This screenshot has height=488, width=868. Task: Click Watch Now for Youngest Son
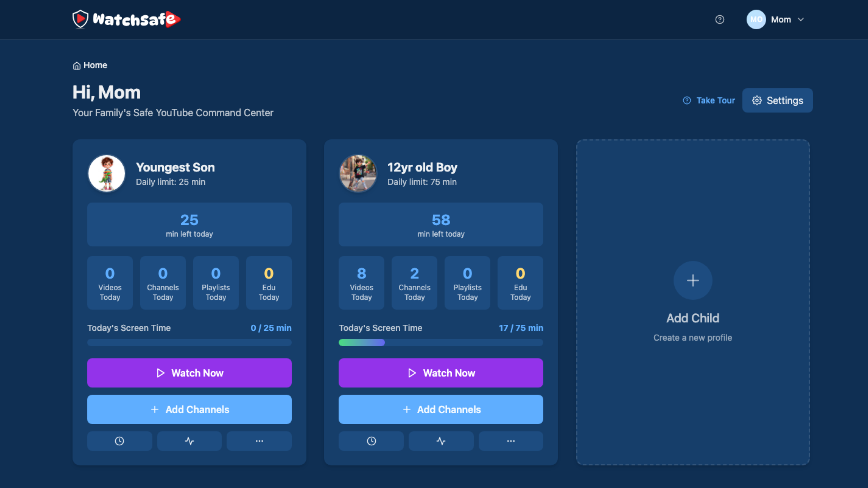tap(189, 373)
